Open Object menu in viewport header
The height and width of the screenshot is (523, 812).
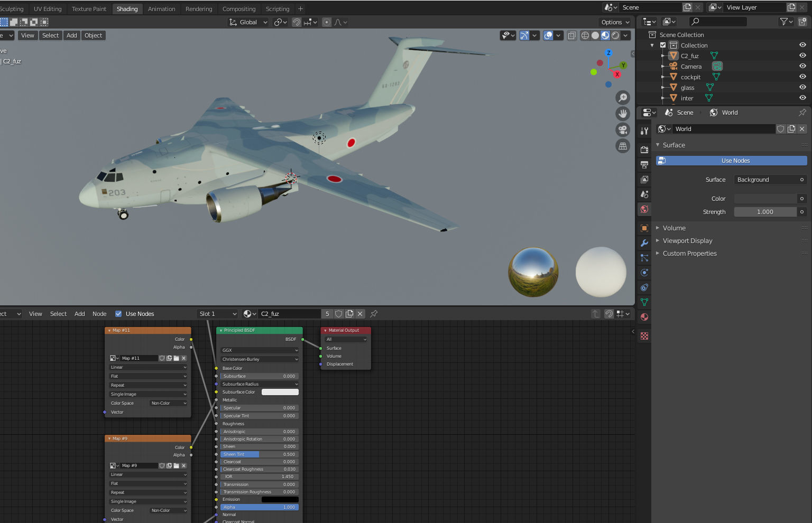pyautogui.click(x=94, y=35)
